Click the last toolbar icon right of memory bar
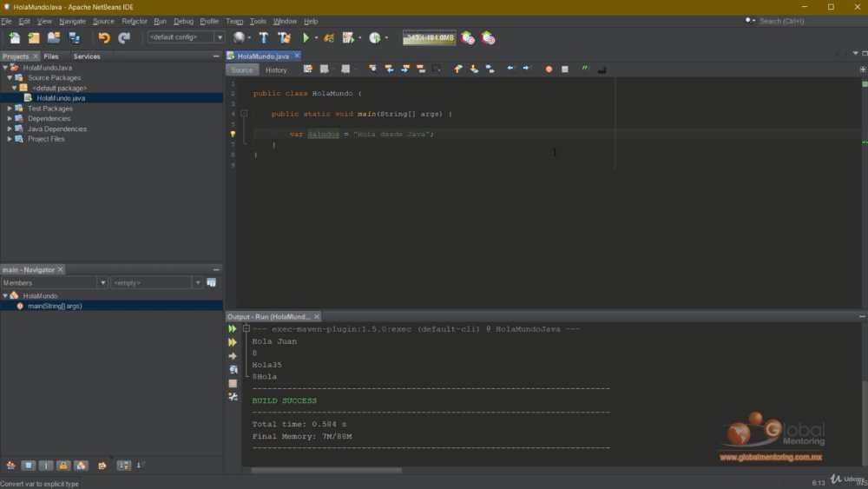The height and width of the screenshot is (489, 868). pyautogui.click(x=488, y=37)
